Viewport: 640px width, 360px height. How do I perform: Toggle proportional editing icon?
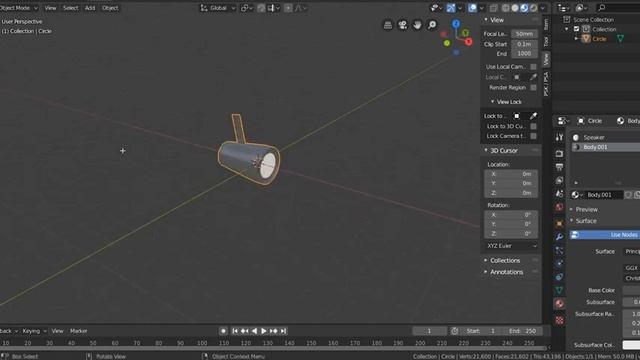point(288,8)
